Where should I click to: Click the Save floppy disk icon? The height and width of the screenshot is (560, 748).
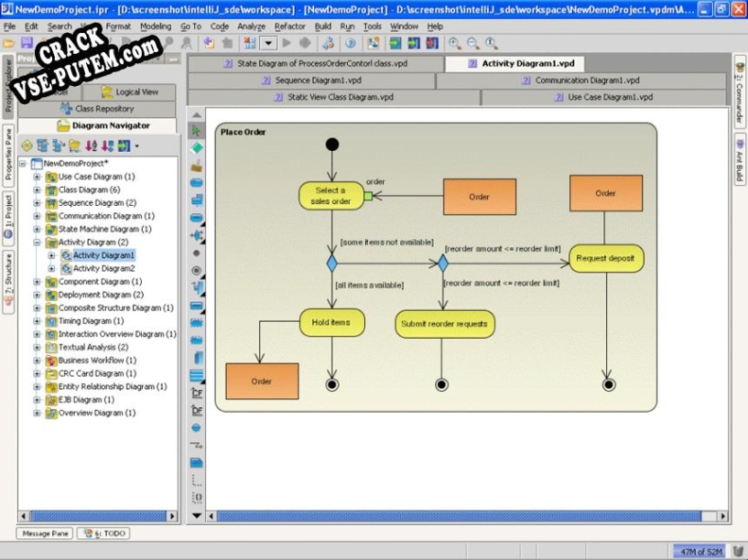pyautogui.click(x=27, y=43)
